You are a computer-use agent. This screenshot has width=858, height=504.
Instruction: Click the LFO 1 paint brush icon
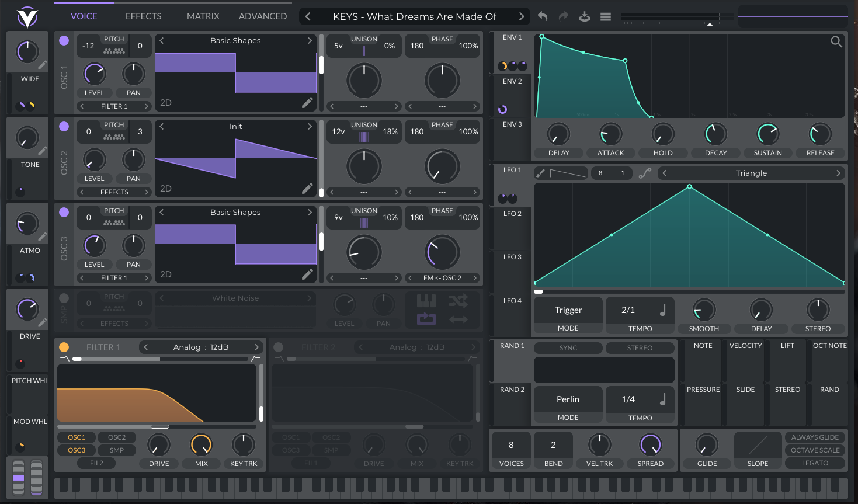pos(541,173)
